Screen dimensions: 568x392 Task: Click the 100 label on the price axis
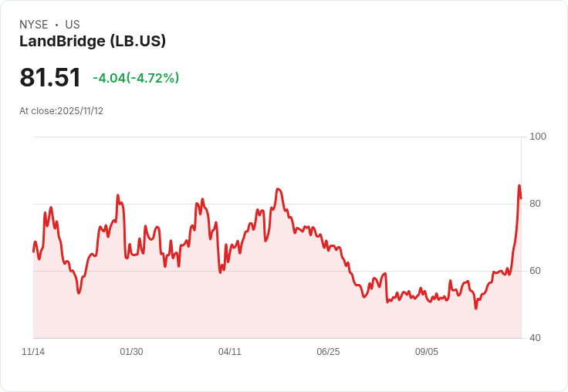pyautogui.click(x=538, y=137)
